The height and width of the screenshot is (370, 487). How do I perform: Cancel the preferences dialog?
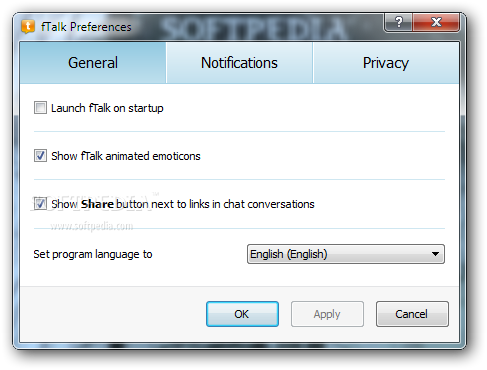coord(412,314)
